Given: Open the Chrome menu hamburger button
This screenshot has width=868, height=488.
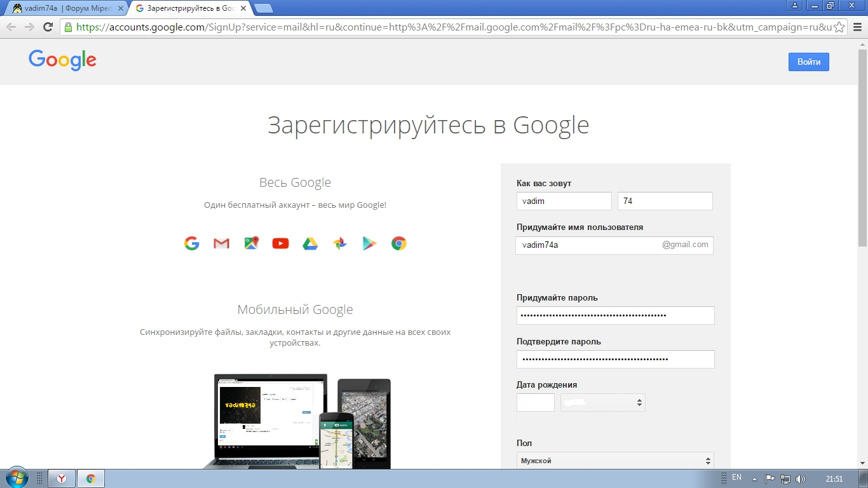Looking at the screenshot, I should click(857, 27).
